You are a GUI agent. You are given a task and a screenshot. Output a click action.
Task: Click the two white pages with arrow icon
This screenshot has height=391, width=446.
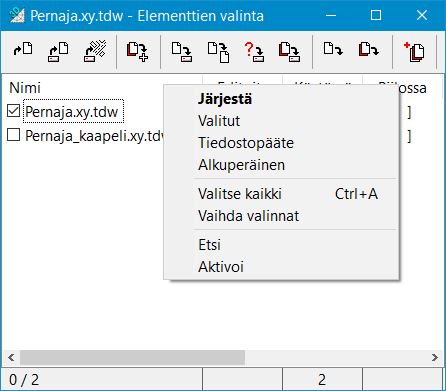(x=218, y=51)
